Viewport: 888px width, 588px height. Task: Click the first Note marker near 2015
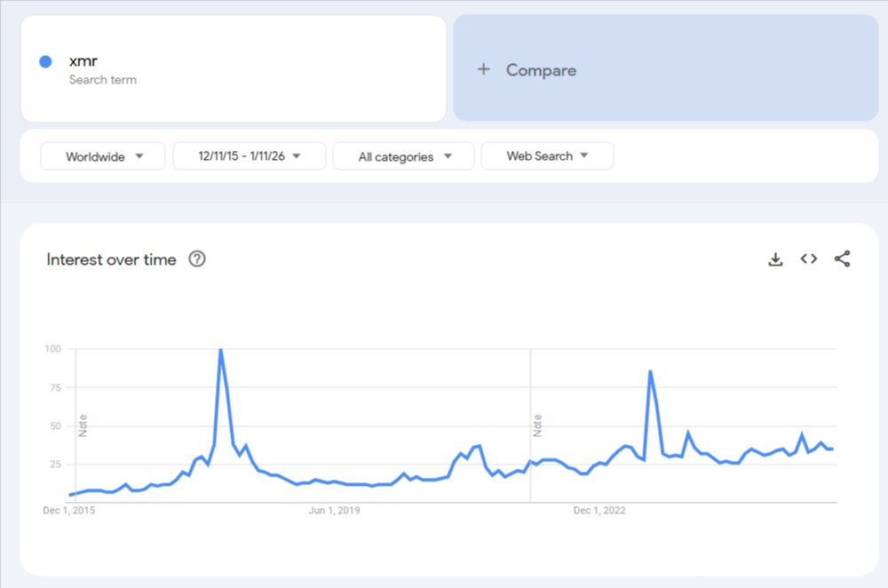tap(83, 425)
